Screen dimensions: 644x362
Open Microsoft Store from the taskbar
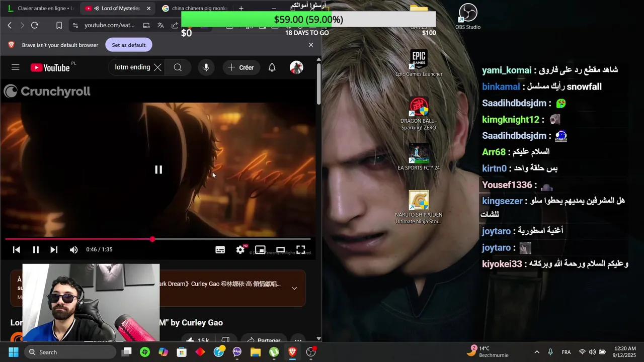(x=182, y=352)
